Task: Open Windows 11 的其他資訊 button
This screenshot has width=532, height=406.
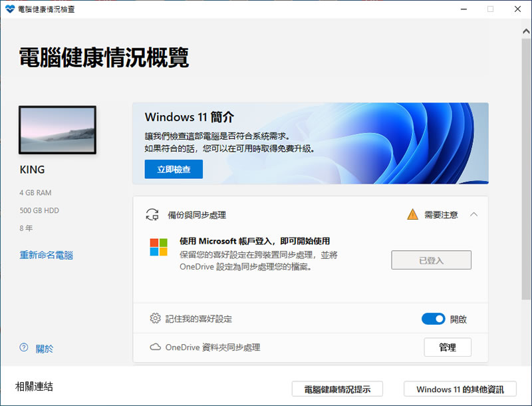Action: click(460, 389)
